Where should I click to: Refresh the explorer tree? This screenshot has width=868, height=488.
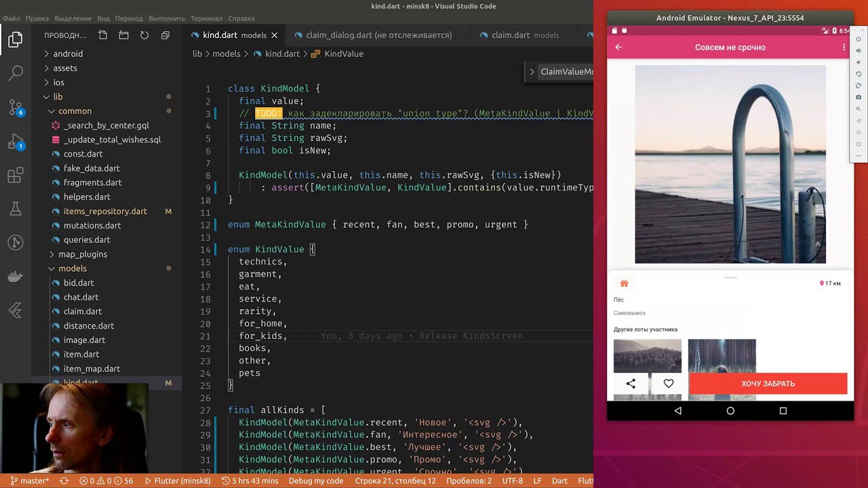tap(144, 35)
